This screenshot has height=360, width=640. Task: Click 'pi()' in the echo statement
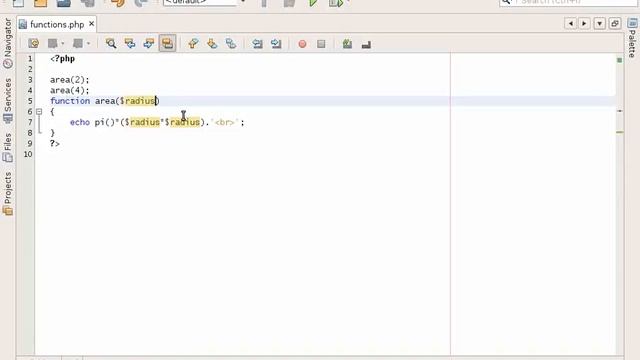[x=104, y=122]
